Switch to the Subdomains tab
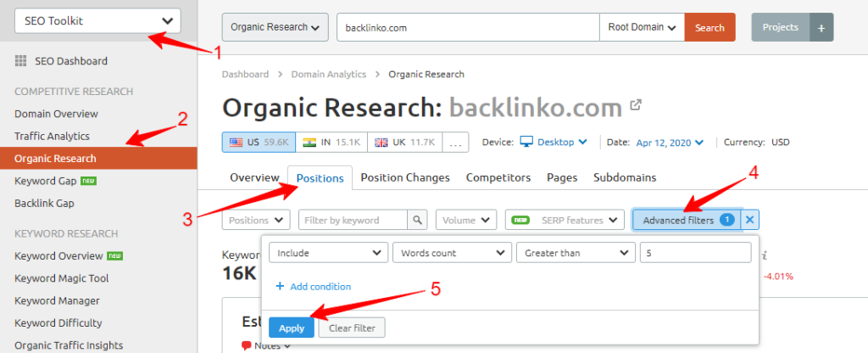868x353 pixels. click(625, 178)
